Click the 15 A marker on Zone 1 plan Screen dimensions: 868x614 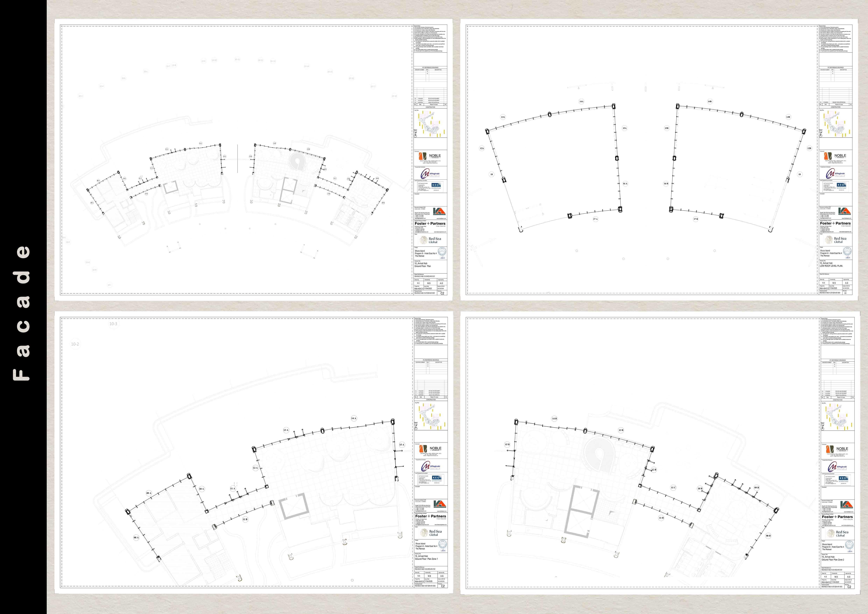coord(402,445)
